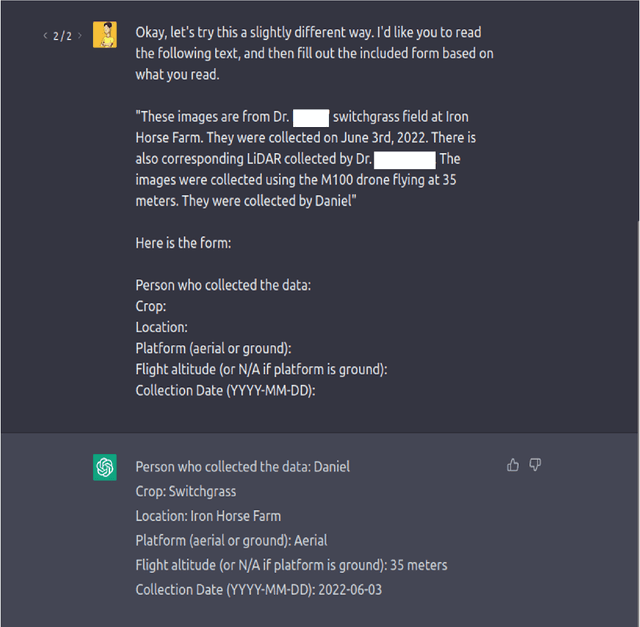Viewport: 640px width, 627px height.
Task: Click the first redacted name box
Action: [x=311, y=117]
